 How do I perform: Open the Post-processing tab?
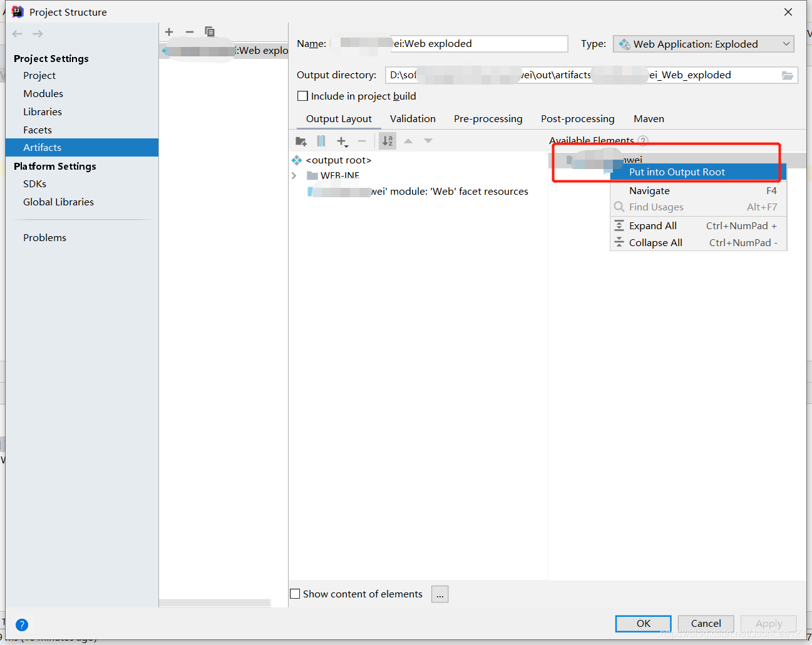(578, 119)
